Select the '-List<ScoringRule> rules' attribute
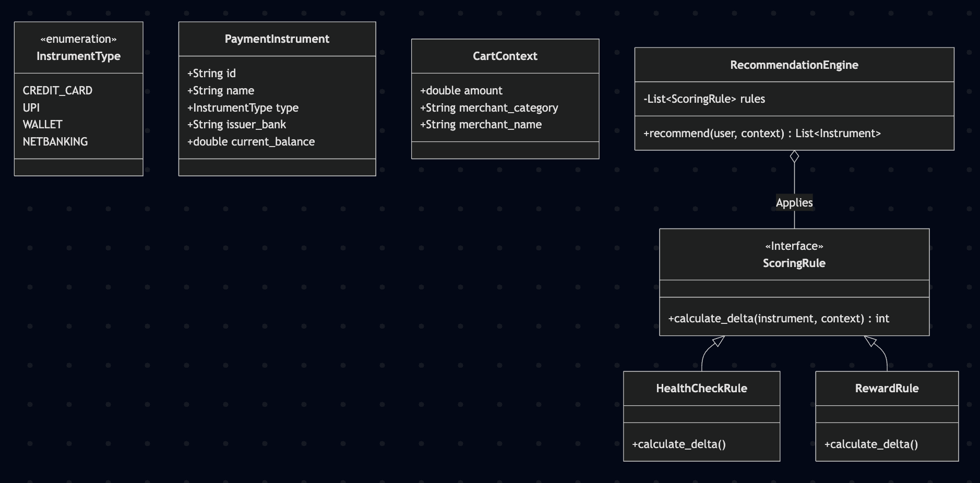980x483 pixels. (704, 99)
